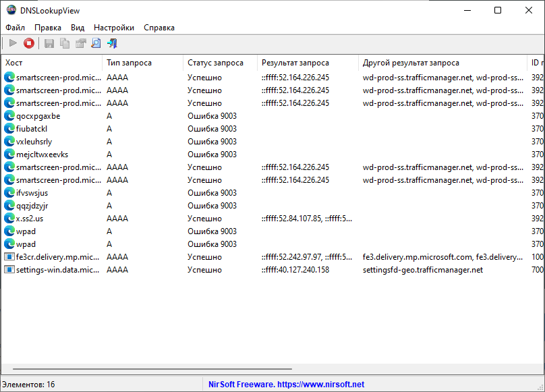The height and width of the screenshot is (392, 545).
Task: Click the Exit door icon
Action: 112,43
